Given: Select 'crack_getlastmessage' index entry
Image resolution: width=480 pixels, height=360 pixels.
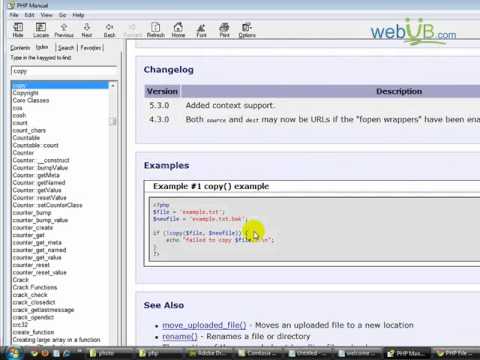Looking at the screenshot, I should click(x=43, y=310).
